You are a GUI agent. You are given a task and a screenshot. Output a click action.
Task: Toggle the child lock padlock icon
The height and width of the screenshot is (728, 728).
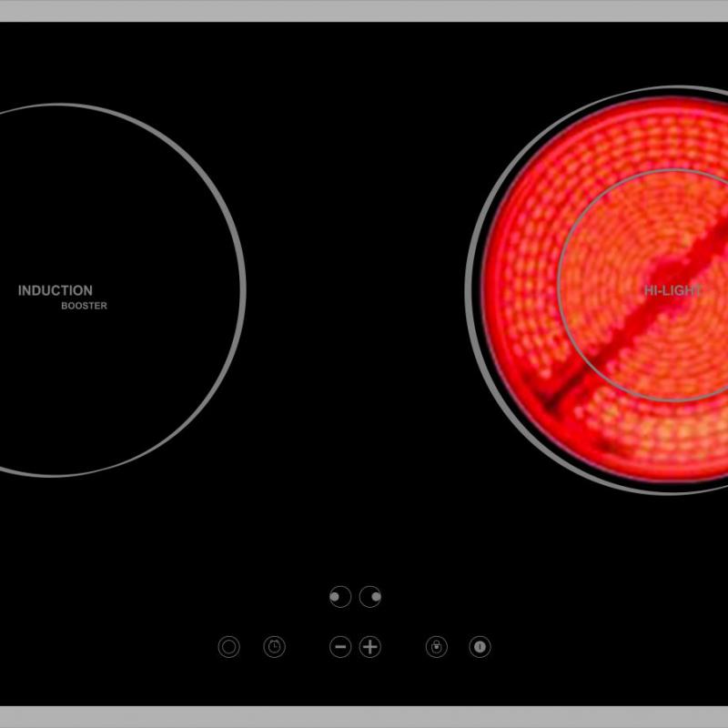[437, 647]
